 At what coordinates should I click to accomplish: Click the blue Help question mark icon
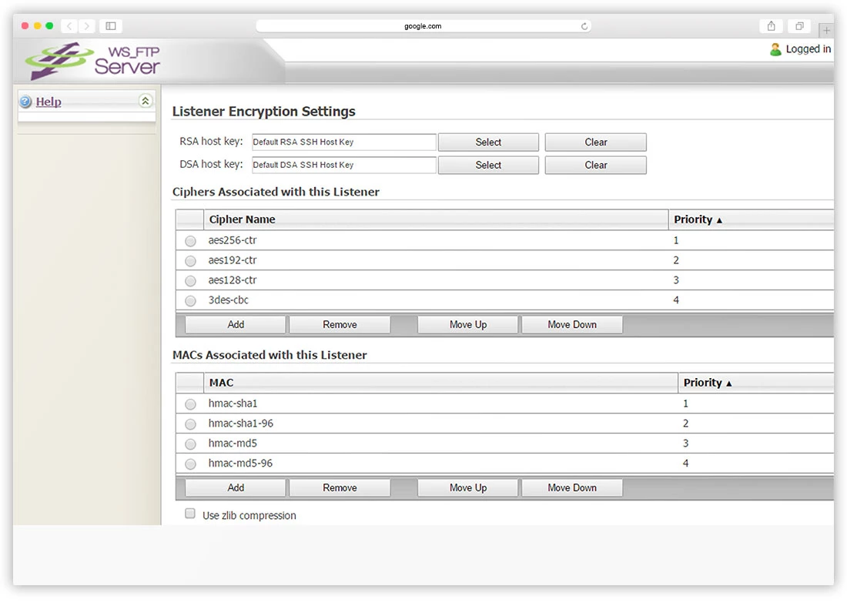coord(25,102)
